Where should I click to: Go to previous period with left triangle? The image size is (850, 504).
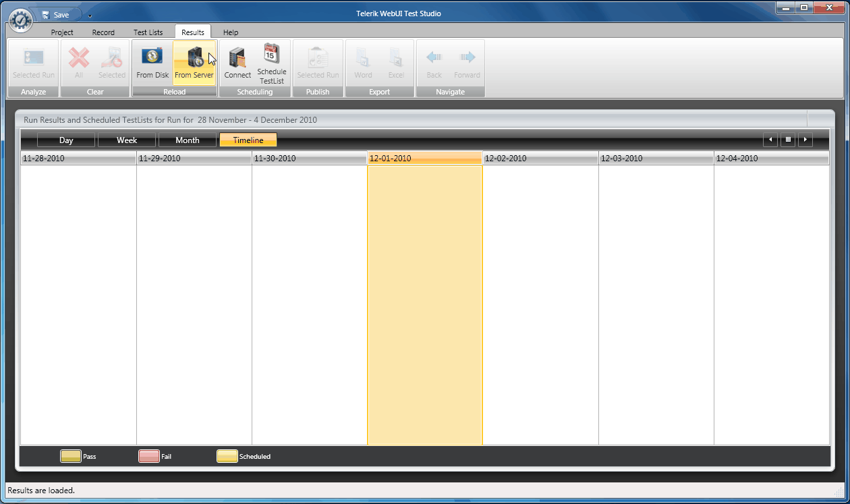[x=770, y=140]
